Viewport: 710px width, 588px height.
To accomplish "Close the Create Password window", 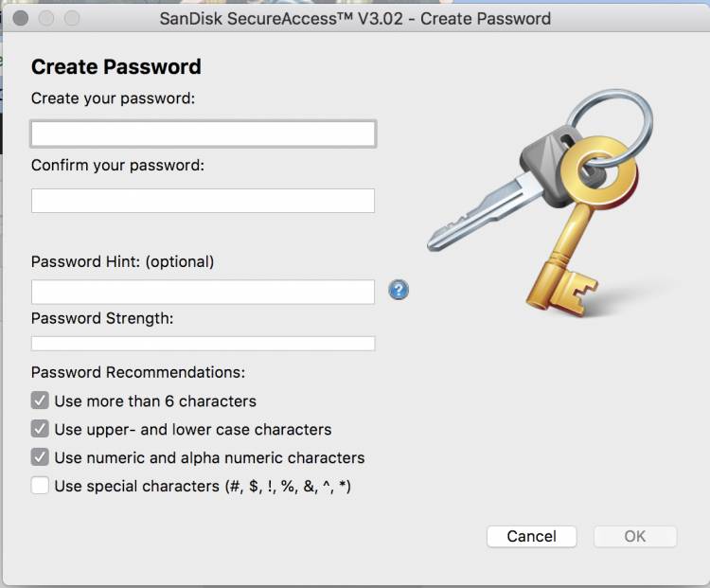I will pyautogui.click(x=21, y=19).
